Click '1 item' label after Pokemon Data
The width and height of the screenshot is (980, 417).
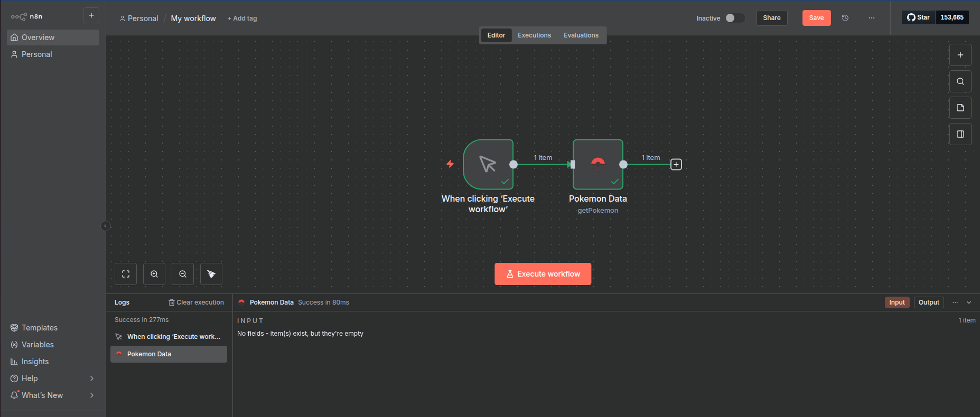point(651,158)
